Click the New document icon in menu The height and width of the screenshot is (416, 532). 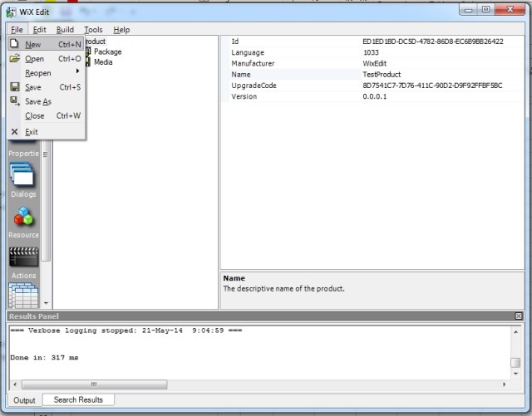point(14,45)
